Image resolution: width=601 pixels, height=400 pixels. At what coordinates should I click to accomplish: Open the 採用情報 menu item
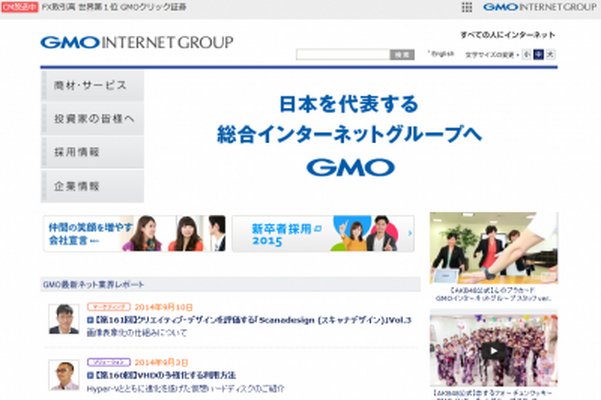pos(92,152)
